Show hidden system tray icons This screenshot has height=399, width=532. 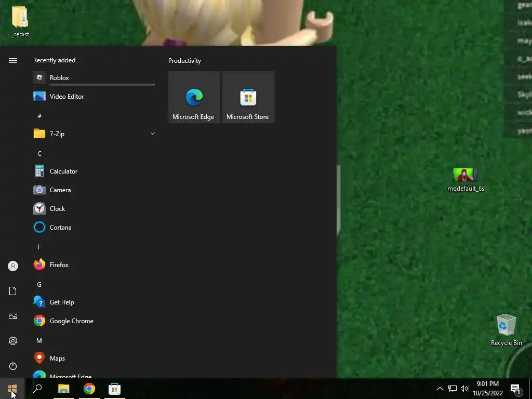(440, 389)
